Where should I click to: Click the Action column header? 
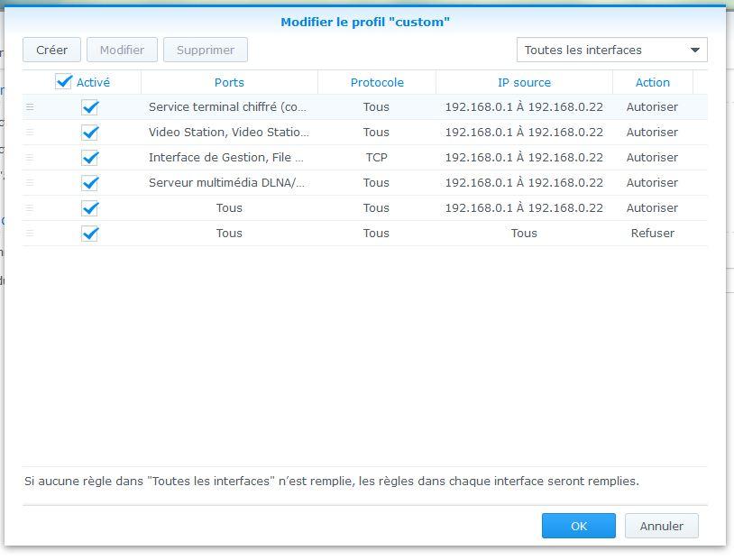(652, 82)
